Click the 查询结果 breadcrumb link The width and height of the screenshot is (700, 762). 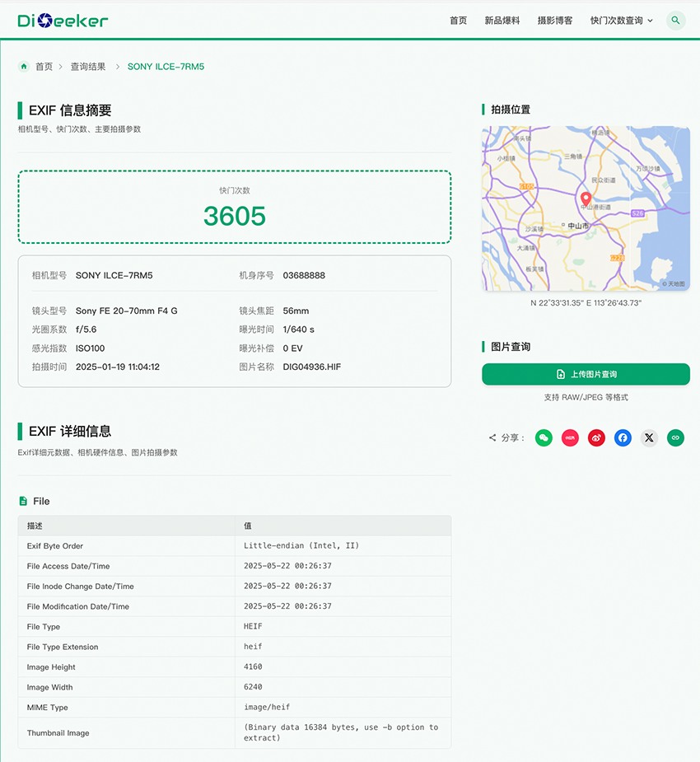coord(88,67)
